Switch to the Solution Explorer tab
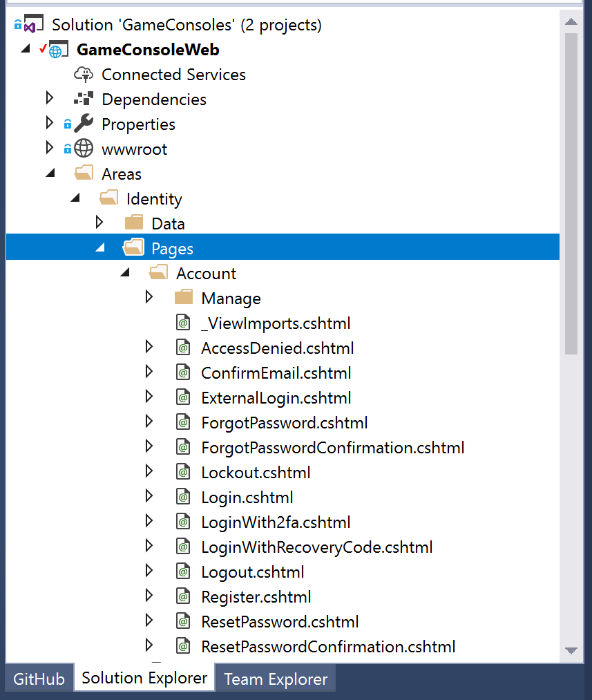This screenshot has height=700, width=592. [144, 678]
